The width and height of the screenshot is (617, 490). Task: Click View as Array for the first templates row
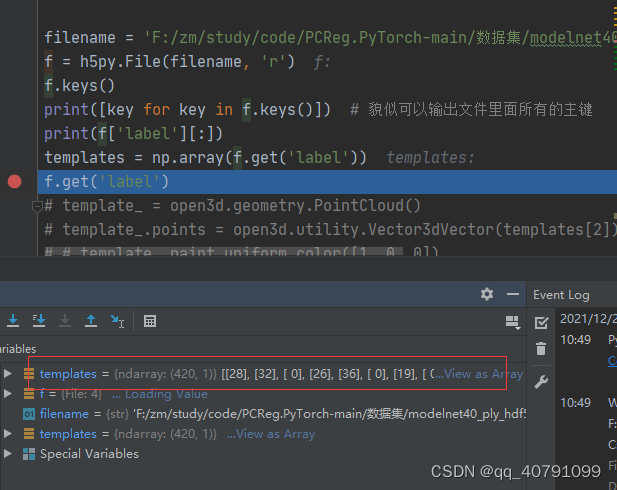click(x=484, y=374)
